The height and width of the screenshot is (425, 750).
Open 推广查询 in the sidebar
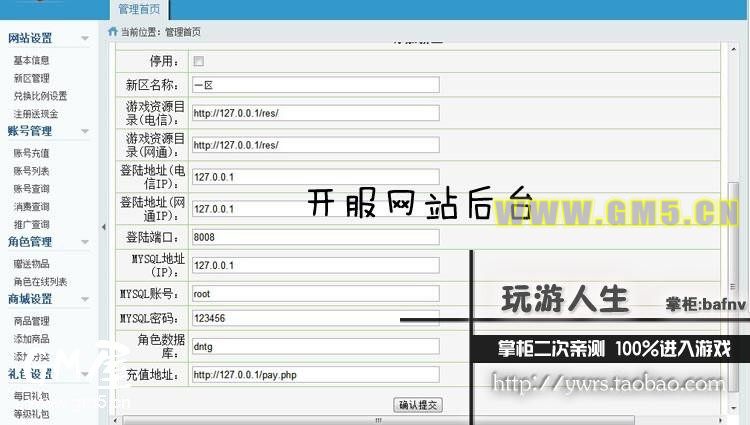click(x=31, y=224)
